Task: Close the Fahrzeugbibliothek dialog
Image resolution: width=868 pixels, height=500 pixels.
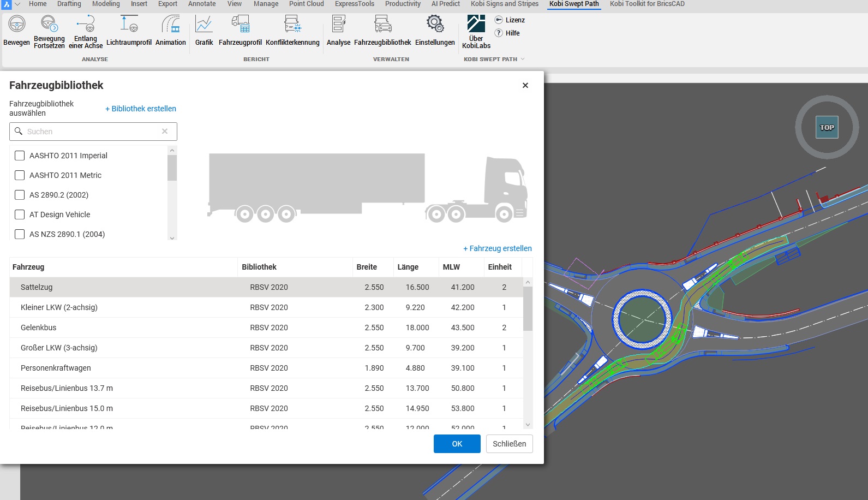Action: (x=525, y=85)
